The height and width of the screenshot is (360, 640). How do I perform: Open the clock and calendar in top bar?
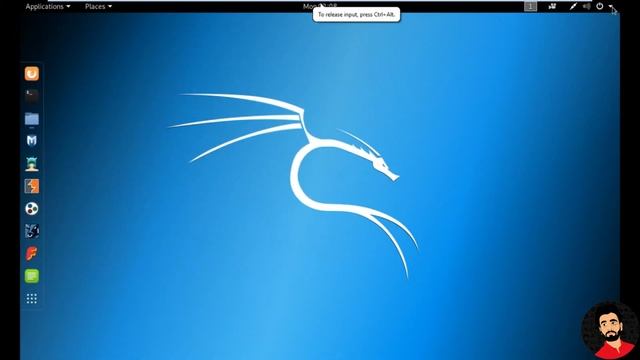tap(320, 6)
